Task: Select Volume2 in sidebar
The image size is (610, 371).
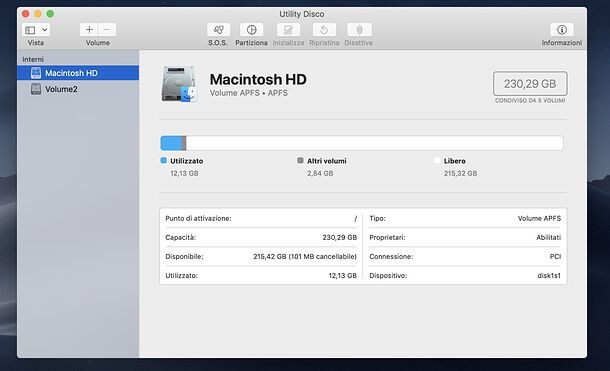Action: pos(78,89)
